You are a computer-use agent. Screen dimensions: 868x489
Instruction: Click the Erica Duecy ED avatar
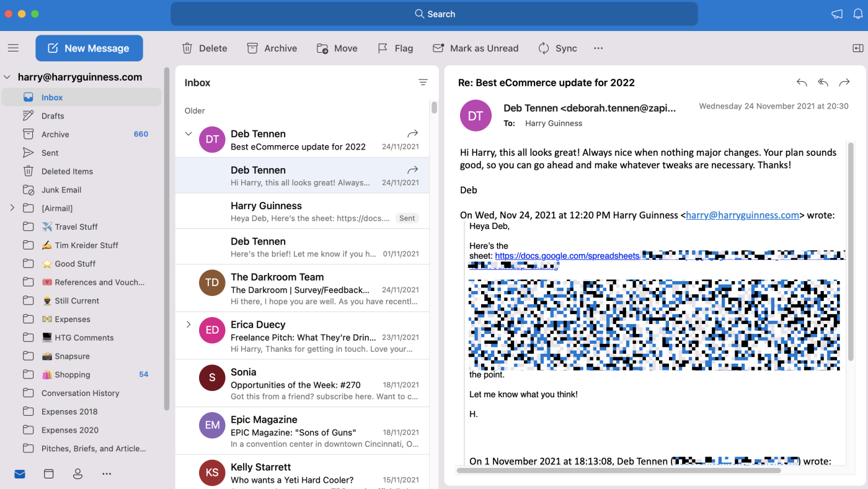point(212,330)
